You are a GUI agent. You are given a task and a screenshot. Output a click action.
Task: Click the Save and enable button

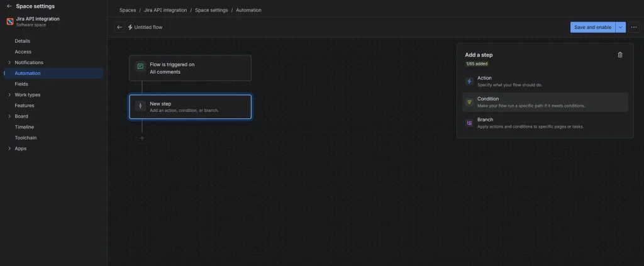(x=592, y=27)
